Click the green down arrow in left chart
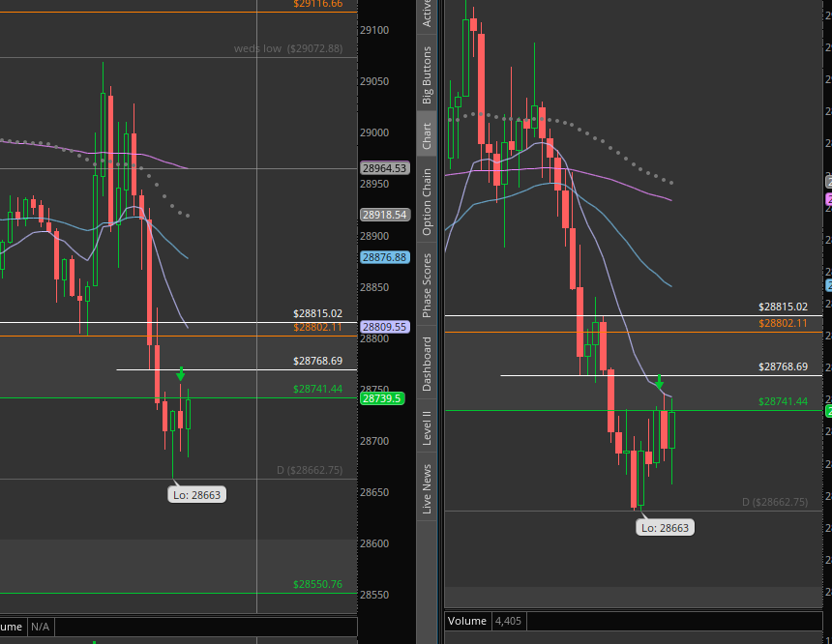This screenshot has width=832, height=644. pyautogui.click(x=181, y=373)
